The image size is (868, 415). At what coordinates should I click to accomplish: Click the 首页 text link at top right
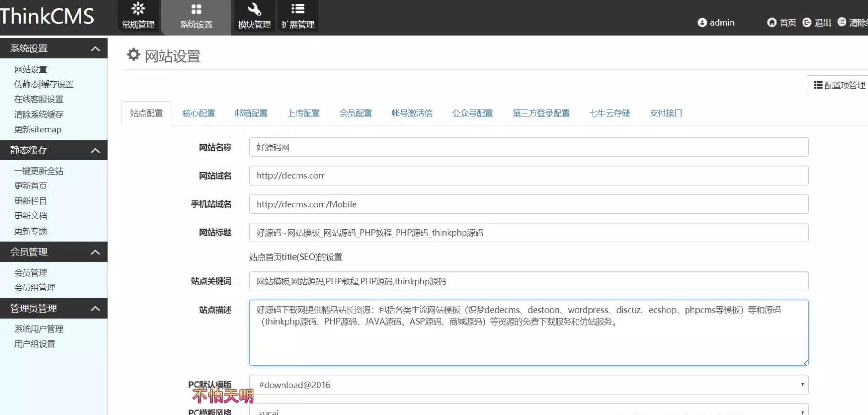click(788, 22)
